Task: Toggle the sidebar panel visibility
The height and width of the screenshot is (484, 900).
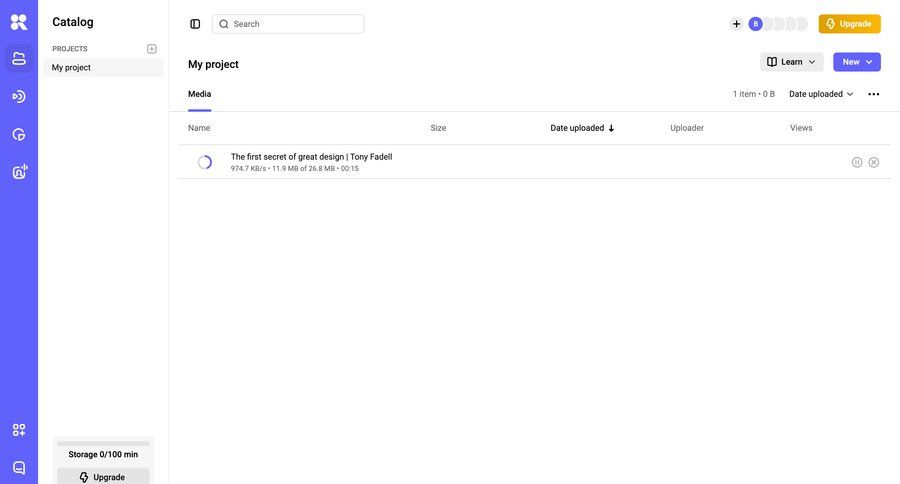Action: 195,24
